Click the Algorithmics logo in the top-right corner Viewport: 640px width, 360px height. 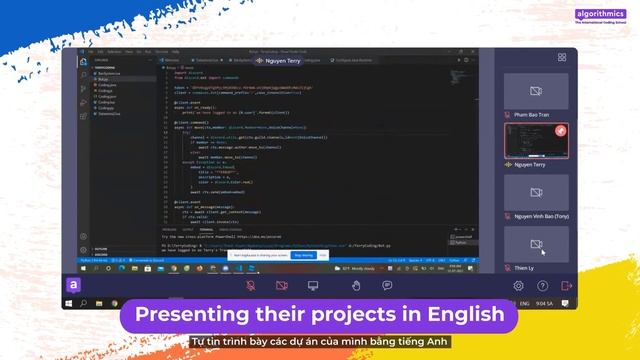pos(600,16)
